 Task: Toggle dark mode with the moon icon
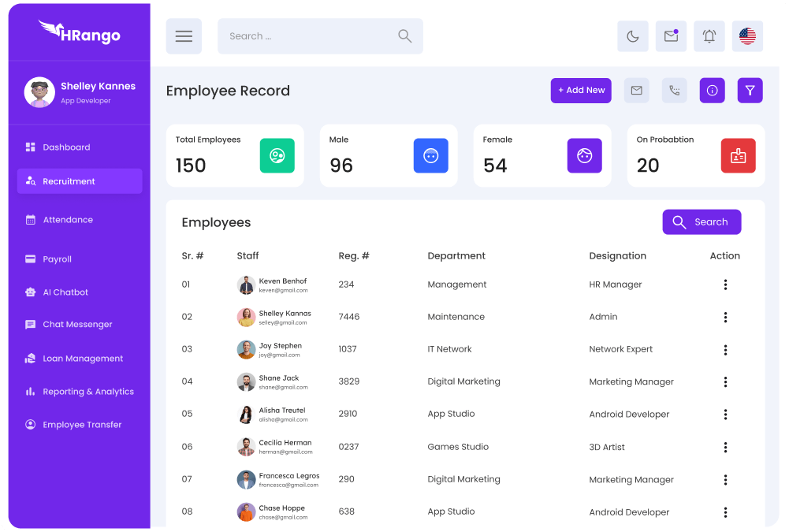coord(632,36)
